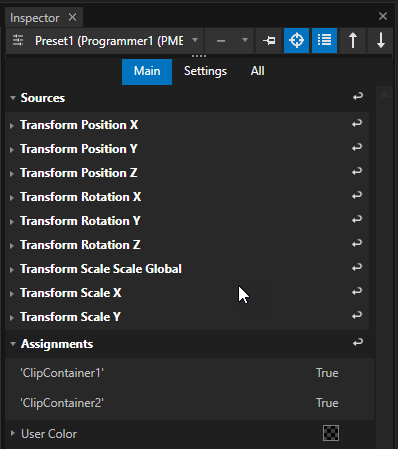This screenshot has width=398, height=449.
Task: Expand Transform Position X
Action: pyautogui.click(x=12, y=126)
